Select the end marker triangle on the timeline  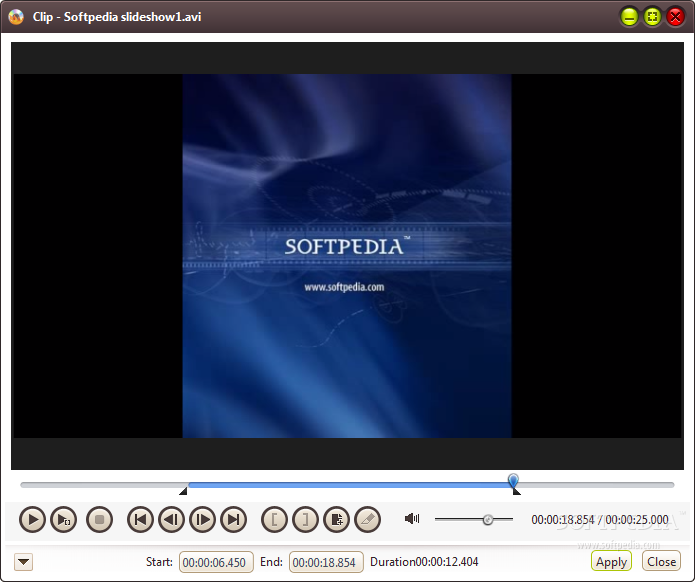[516, 491]
